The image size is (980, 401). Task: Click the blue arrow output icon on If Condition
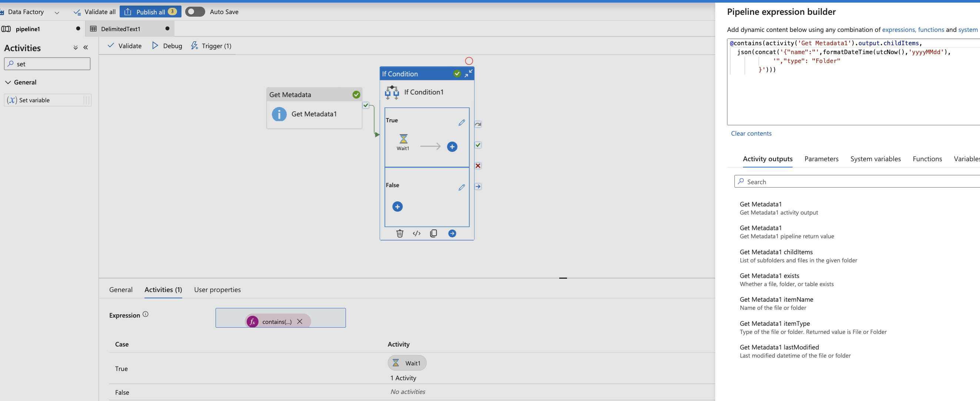pyautogui.click(x=452, y=233)
